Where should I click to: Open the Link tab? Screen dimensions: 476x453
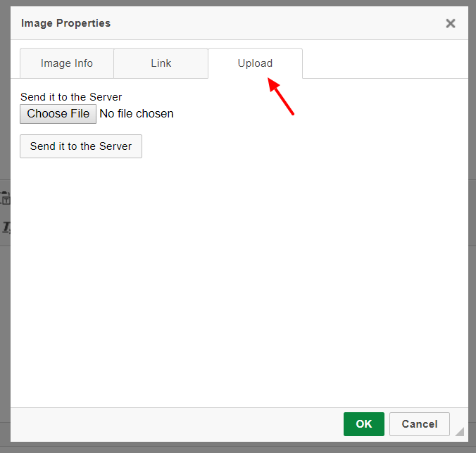(161, 63)
